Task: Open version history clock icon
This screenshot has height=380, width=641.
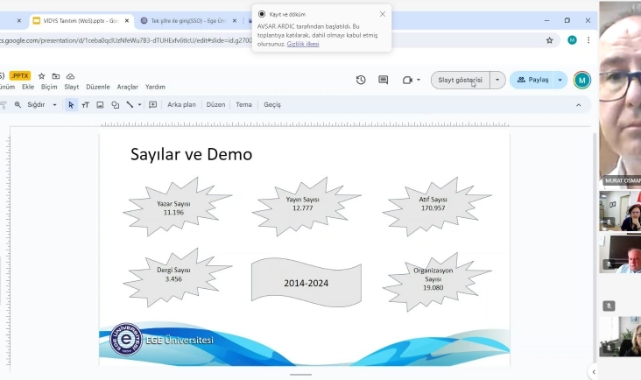Action: click(361, 80)
